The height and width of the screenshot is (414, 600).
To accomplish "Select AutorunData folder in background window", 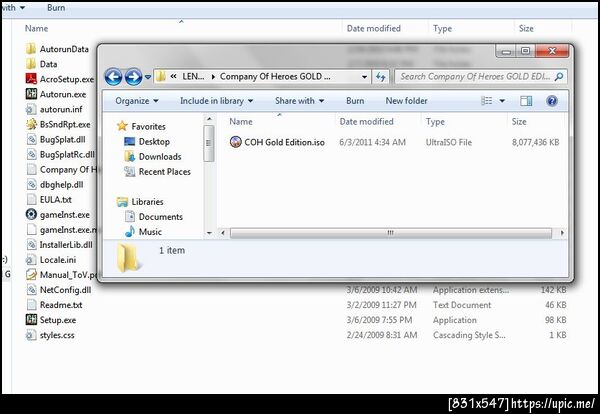I will pyautogui.click(x=58, y=49).
